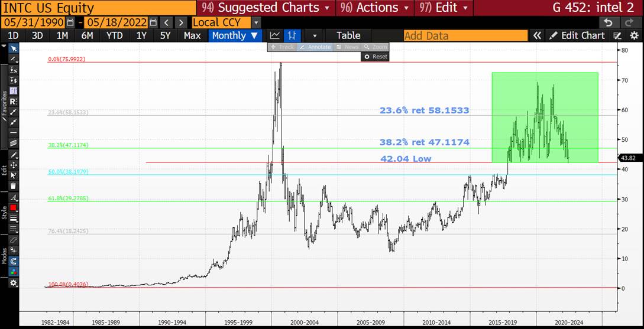644x329 pixels.
Task: Toggle the multicolor mode icon
Action: (x=14, y=271)
